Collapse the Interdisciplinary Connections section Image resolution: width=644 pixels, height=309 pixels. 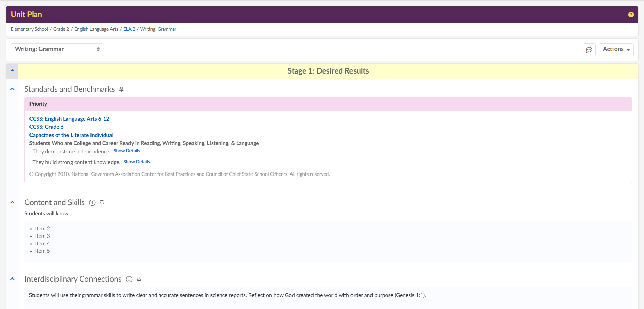pos(13,279)
